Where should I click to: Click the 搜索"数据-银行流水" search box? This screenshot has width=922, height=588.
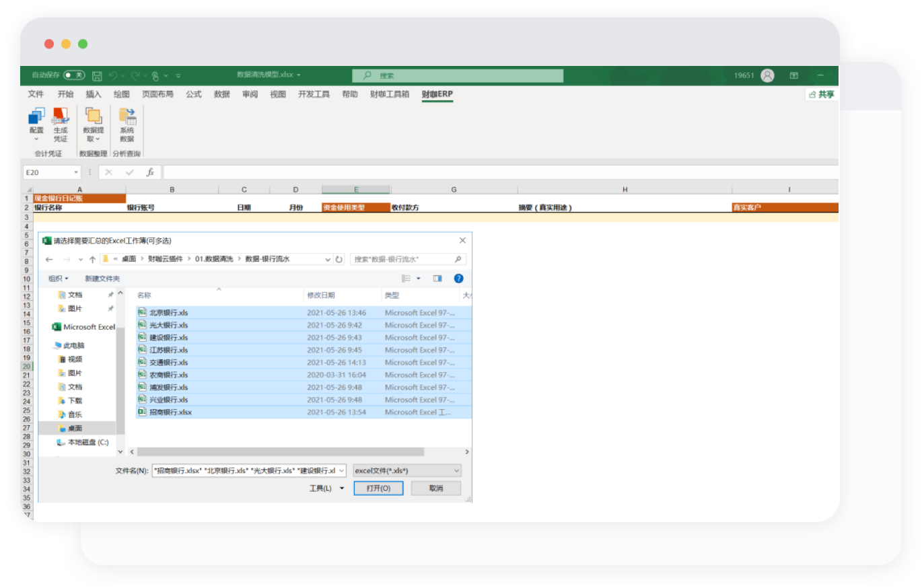point(402,259)
